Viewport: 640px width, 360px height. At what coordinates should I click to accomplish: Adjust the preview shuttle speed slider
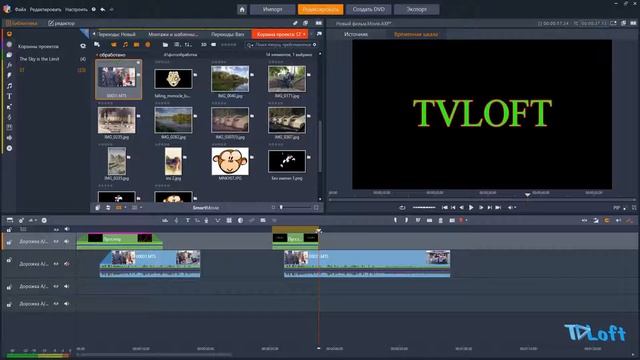(x=424, y=208)
